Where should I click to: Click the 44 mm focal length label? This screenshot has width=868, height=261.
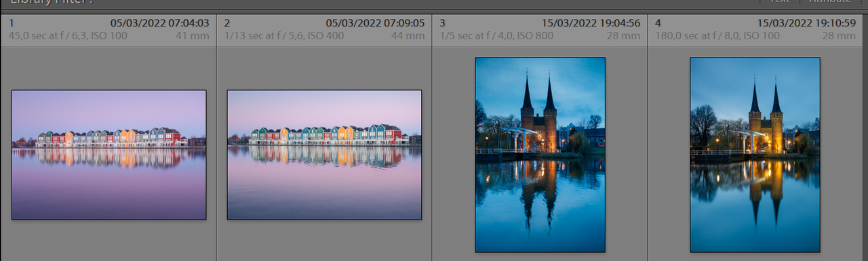coord(408,36)
